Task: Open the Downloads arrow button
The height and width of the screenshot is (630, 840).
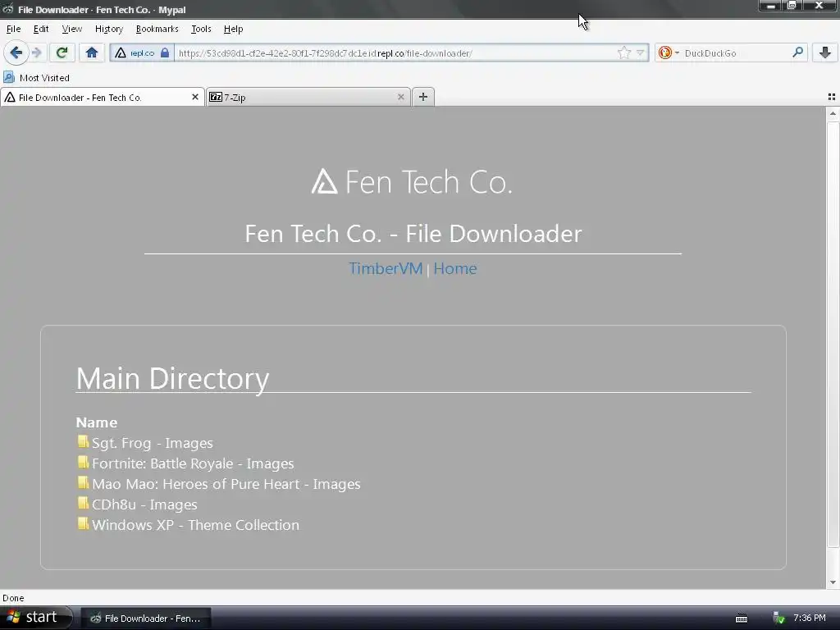Action: coord(825,52)
